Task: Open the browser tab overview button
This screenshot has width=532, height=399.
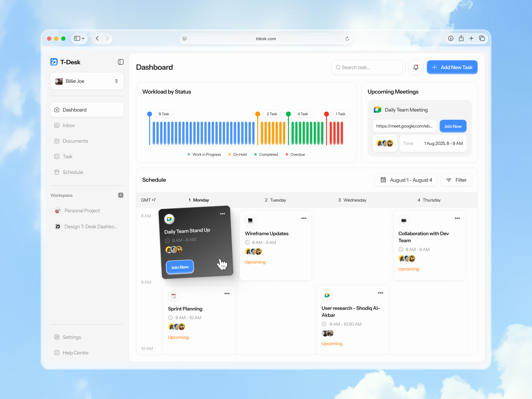Action: coord(482,38)
